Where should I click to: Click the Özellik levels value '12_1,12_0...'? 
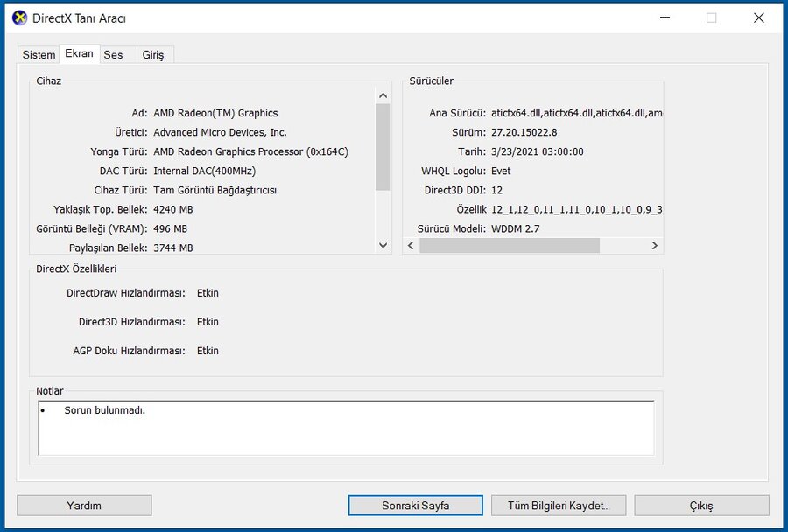pos(576,209)
